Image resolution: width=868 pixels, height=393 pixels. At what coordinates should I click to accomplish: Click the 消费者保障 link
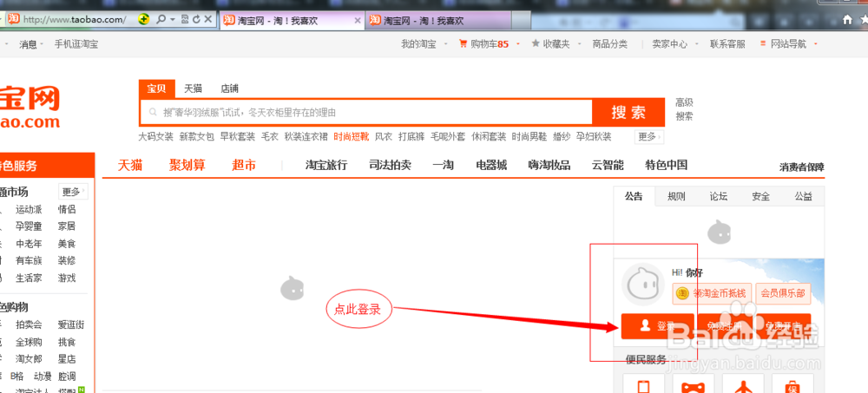(801, 167)
